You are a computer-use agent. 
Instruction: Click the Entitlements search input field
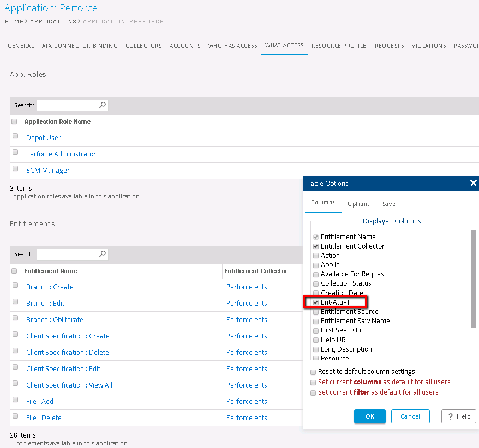[68, 254]
